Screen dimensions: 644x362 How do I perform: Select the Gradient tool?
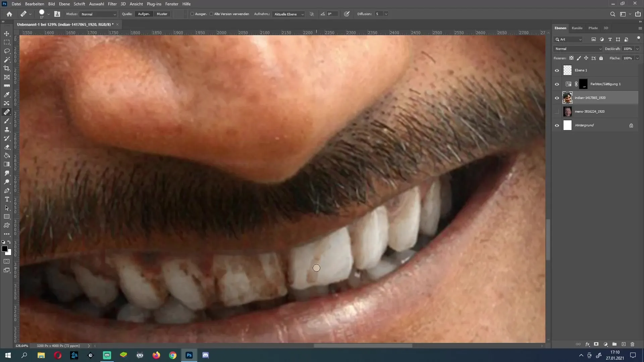(x=7, y=164)
